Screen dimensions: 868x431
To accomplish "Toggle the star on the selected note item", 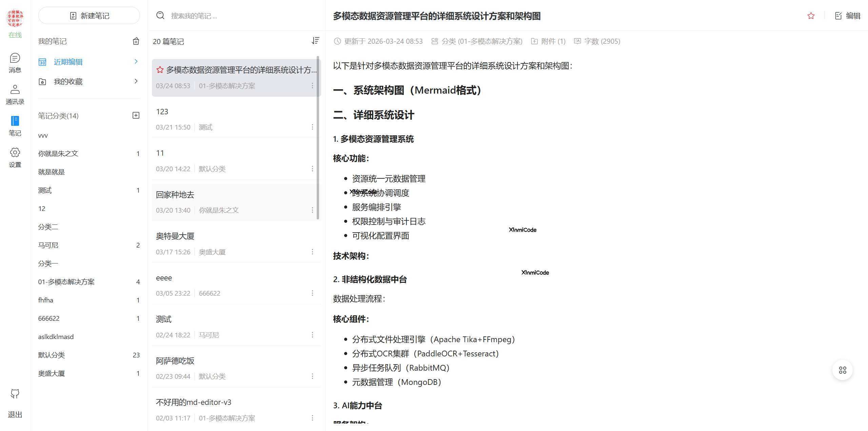I will [159, 70].
